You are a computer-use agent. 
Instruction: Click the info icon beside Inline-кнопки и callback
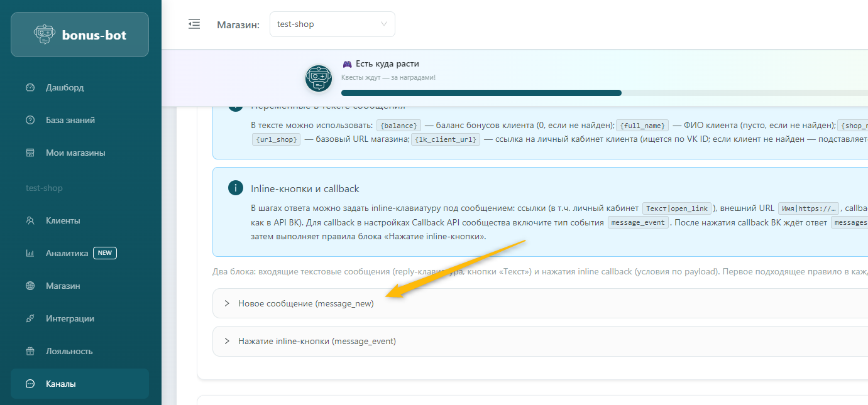(x=236, y=188)
